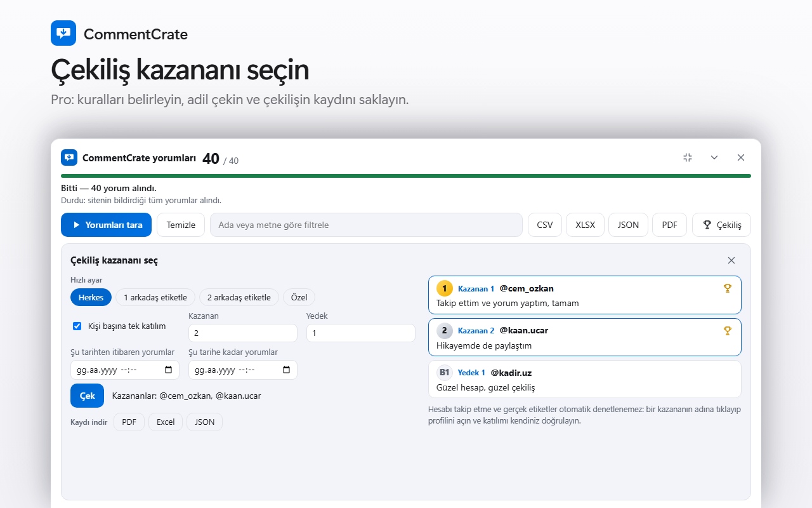Open the Çekiliş giveaway button
Screen dimensions: 812x508
tap(721, 225)
